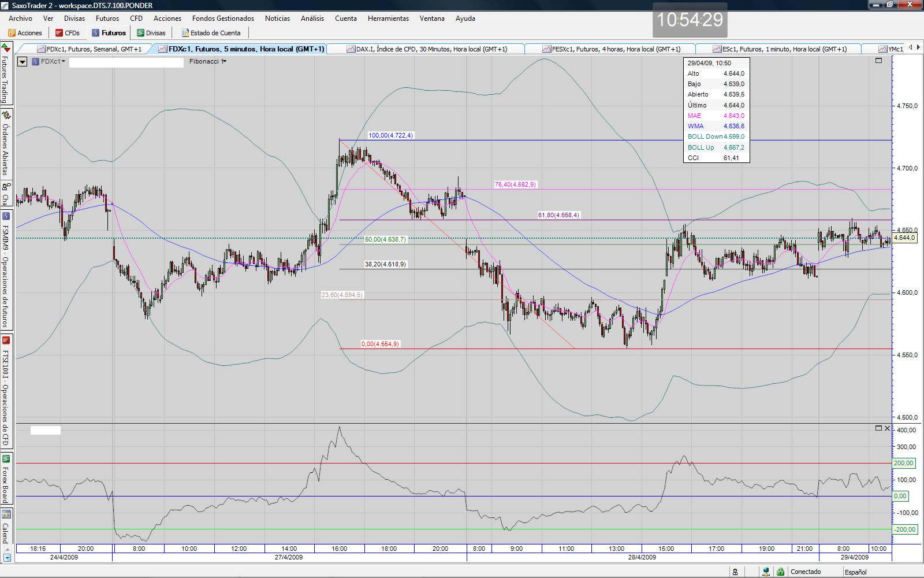Screen dimensions: 924x578
Task: Open the chart options dropdown arrow button
Action: [22, 61]
